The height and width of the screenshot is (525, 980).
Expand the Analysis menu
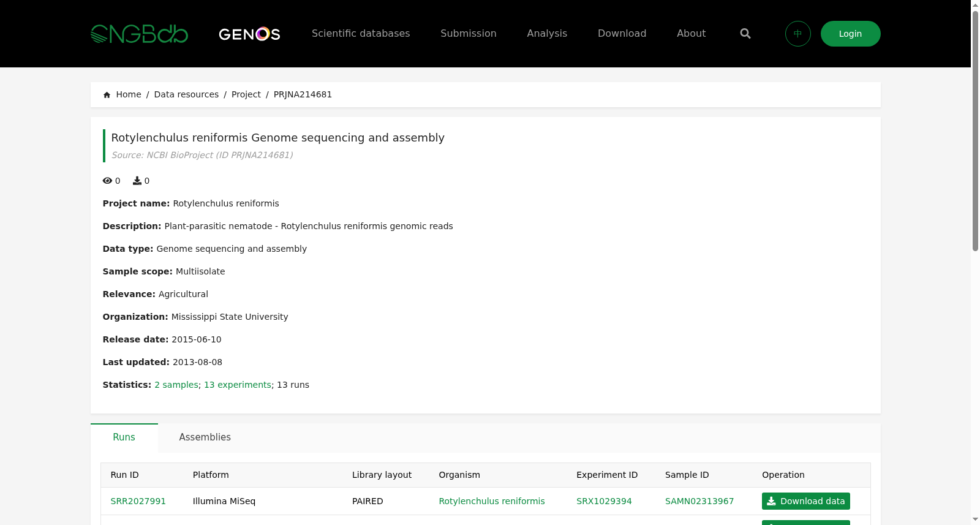coord(547,34)
